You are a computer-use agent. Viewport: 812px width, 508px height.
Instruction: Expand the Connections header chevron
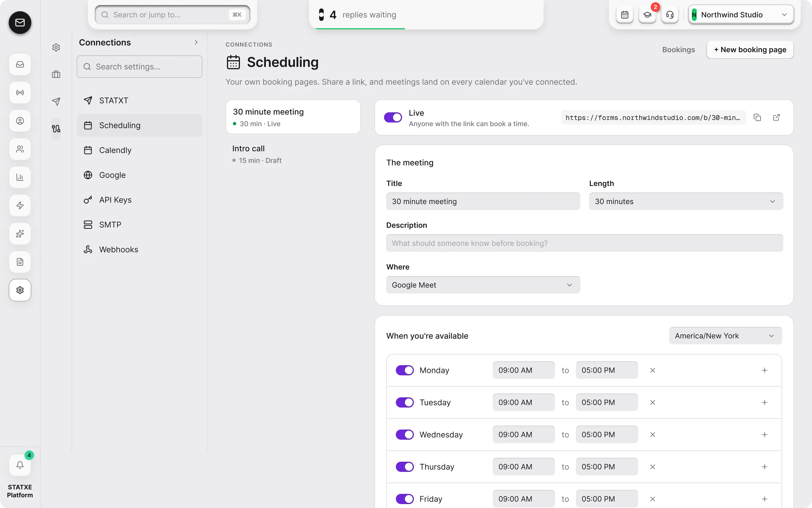coord(196,42)
